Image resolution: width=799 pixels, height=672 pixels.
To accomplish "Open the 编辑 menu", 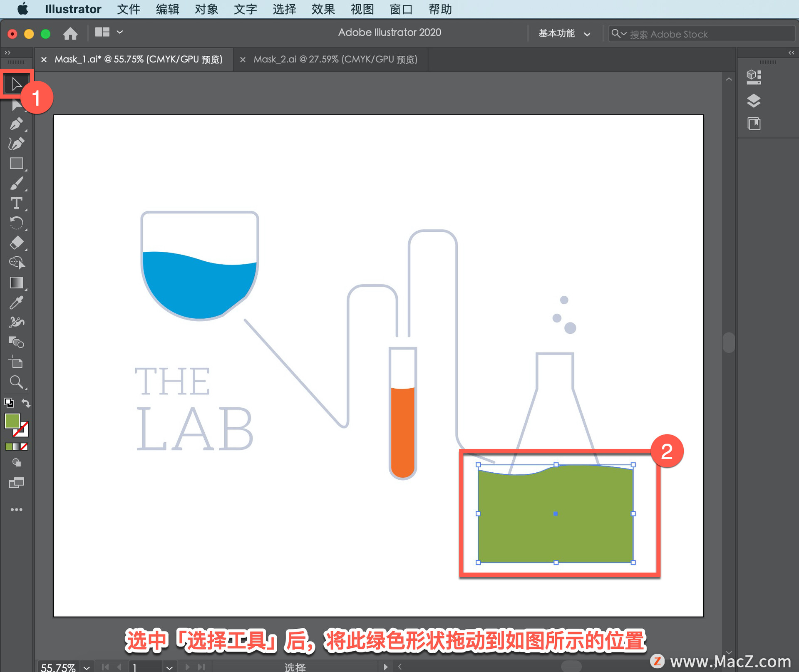I will point(167,9).
